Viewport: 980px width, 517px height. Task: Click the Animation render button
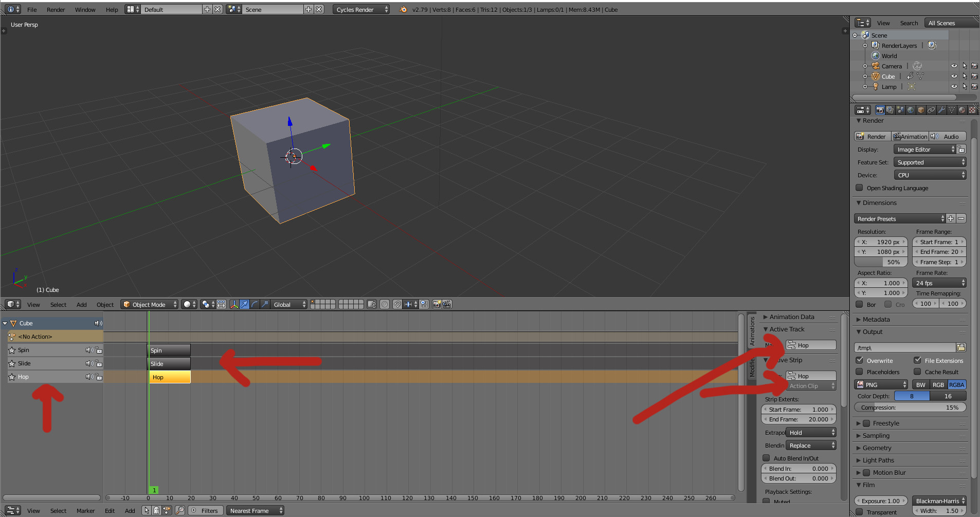[x=910, y=136]
